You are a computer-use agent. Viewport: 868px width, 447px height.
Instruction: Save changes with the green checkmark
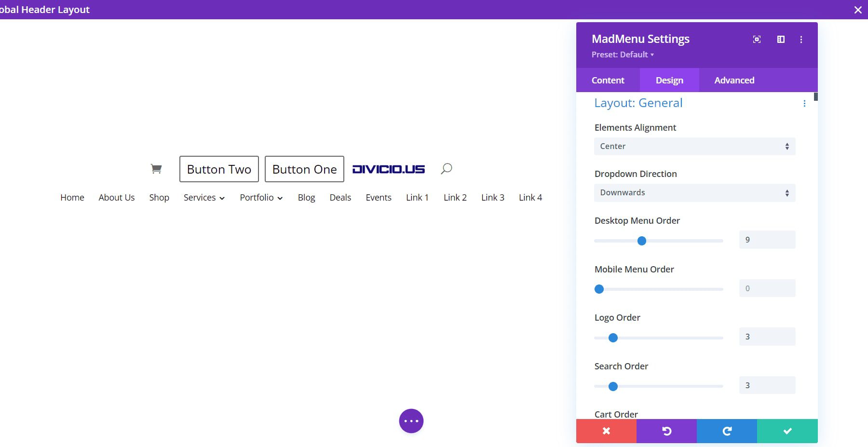tap(787, 431)
